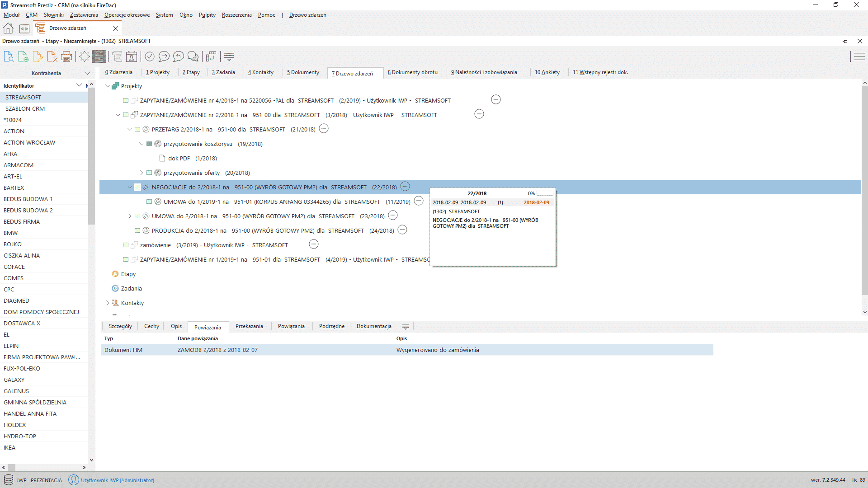Tick the checkbox for UMOWA do 1/2019-1
Screen dimensions: 868x488
click(149, 202)
